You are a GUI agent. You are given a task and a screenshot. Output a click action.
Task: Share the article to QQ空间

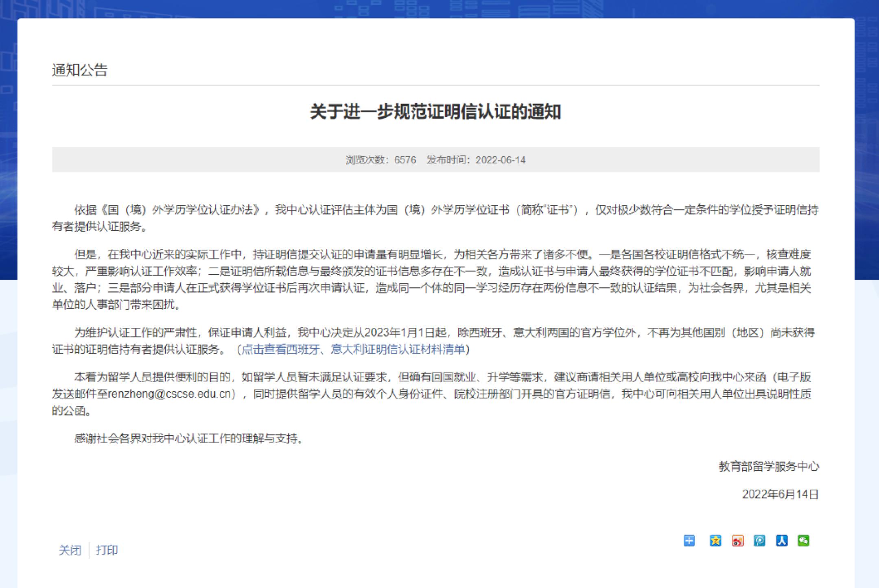[715, 541]
